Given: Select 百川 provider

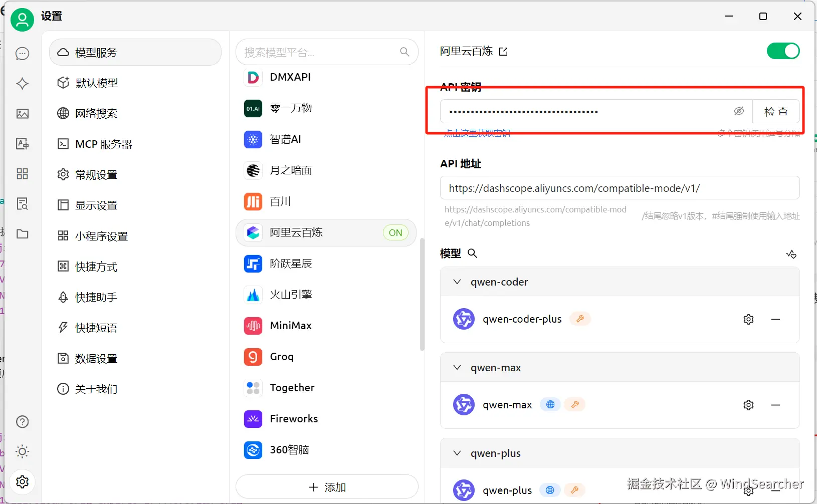Looking at the screenshot, I should pos(326,201).
